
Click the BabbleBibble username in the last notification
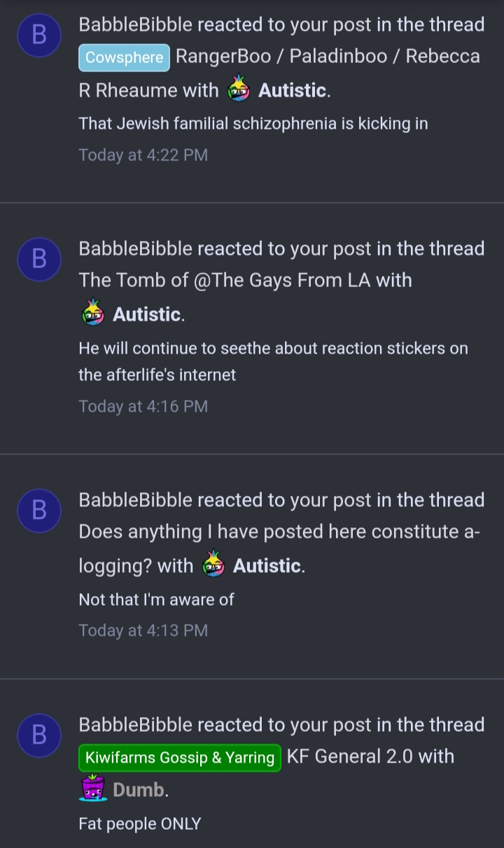135,725
